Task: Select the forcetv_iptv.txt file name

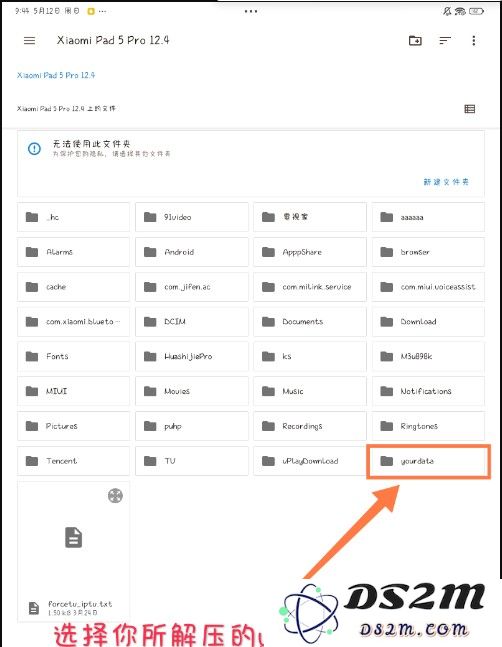Action: pos(80,604)
